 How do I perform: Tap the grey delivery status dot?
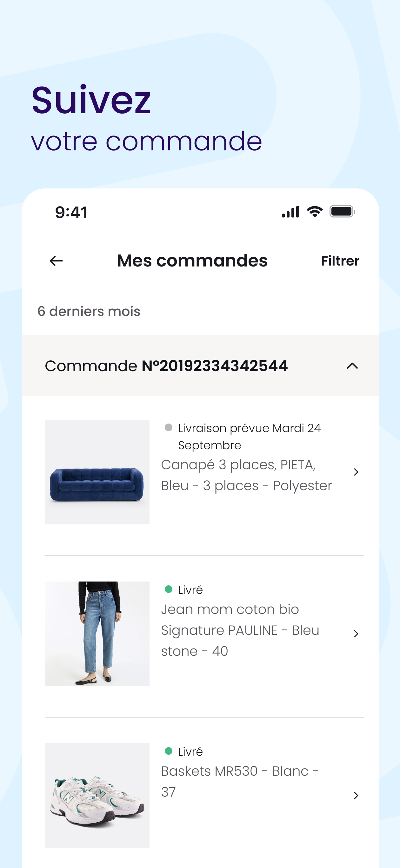coord(169,428)
